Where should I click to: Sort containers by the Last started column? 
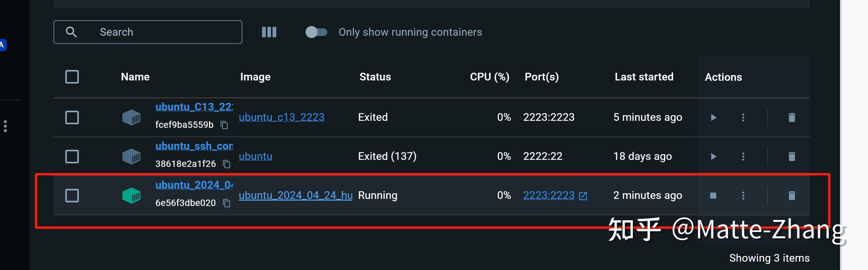point(643,77)
